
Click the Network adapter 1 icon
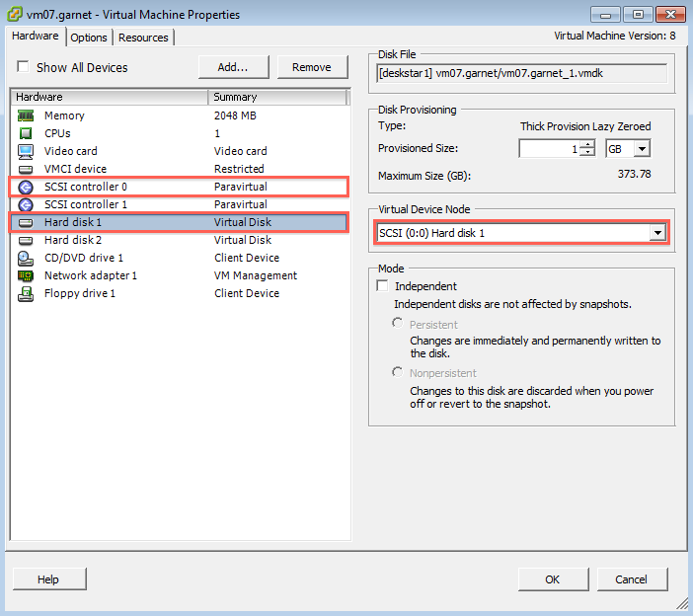pos(26,276)
